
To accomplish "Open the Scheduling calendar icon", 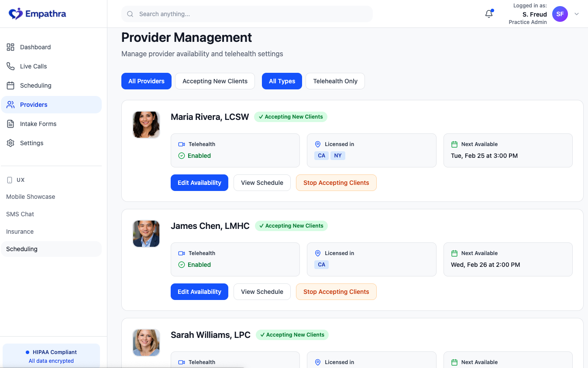I will tap(10, 85).
